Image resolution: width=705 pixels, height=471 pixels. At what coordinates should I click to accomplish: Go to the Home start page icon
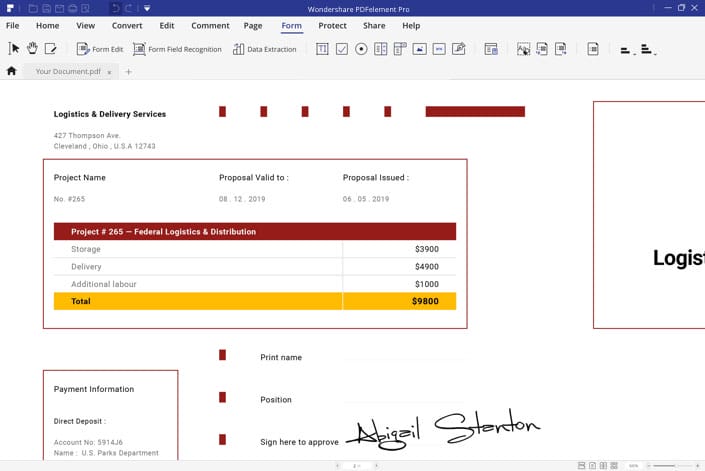point(12,71)
